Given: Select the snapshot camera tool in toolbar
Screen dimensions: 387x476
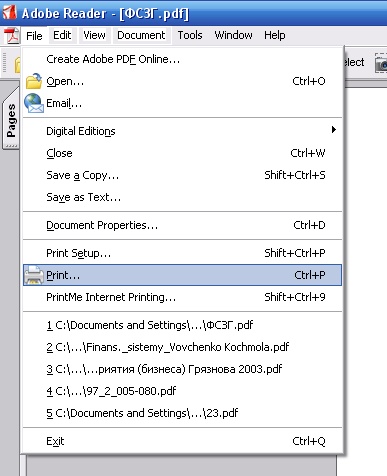Looking at the screenshot, I should (381, 62).
